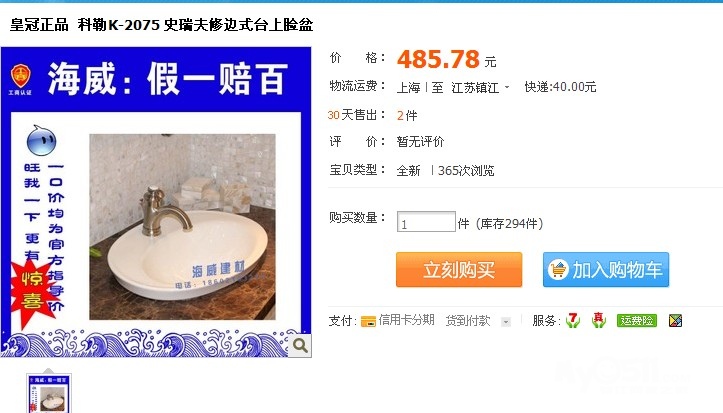The width and height of the screenshot is (723, 413).
Task: Click the 运费险 shipping insurance badge
Action: pyautogui.click(x=637, y=320)
